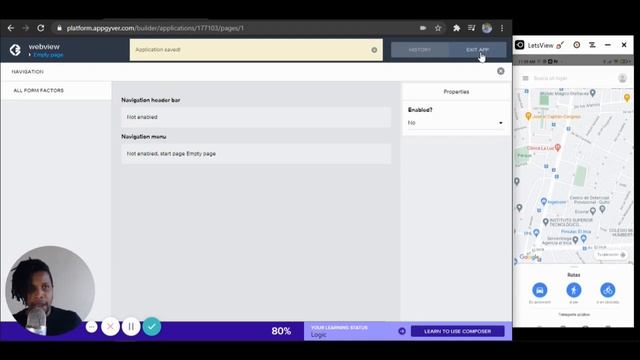Click the arrow icon beside learning status

402,331
